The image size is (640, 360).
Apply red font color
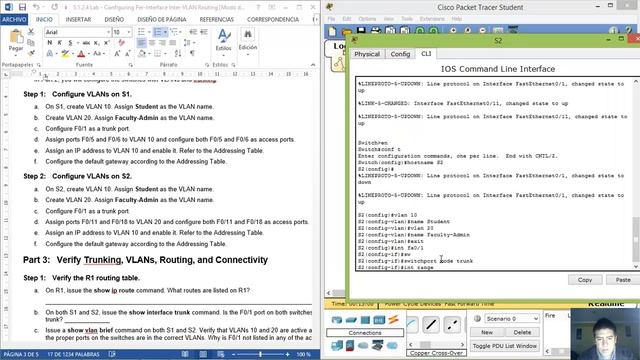point(81,53)
